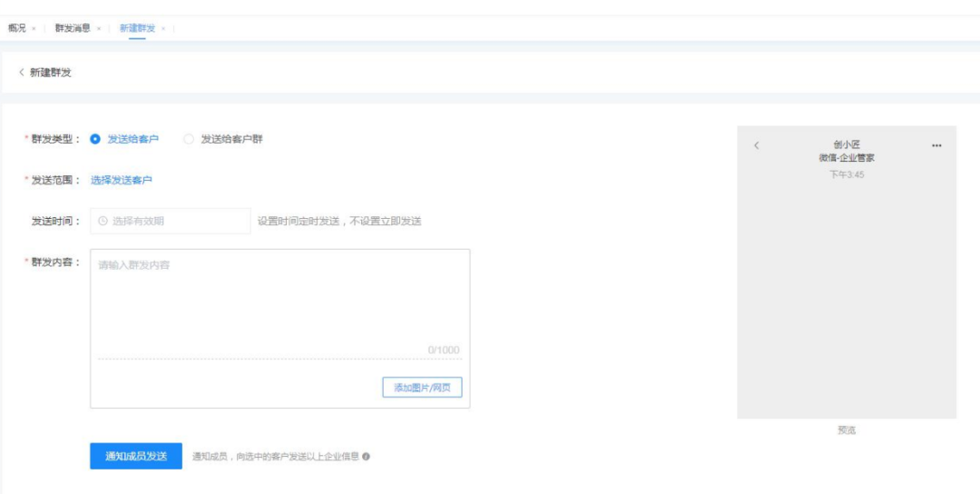
Task: Switch to the 群发消息 tab
Action: pyautogui.click(x=73, y=28)
